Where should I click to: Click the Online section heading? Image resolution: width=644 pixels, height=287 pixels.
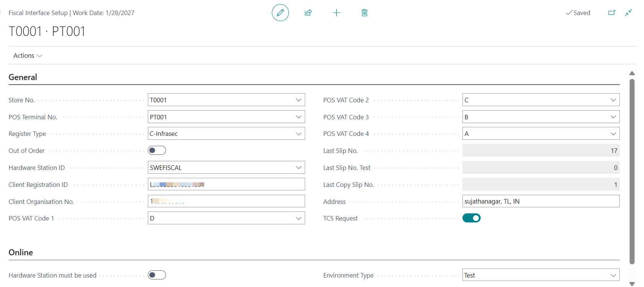(x=21, y=253)
